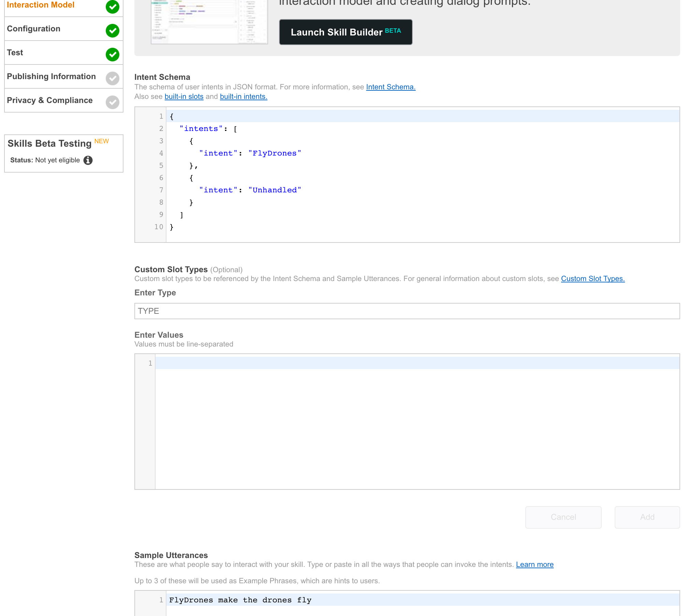The width and height of the screenshot is (688, 616).
Task: Follow the built-in slots link
Action: pos(184,97)
